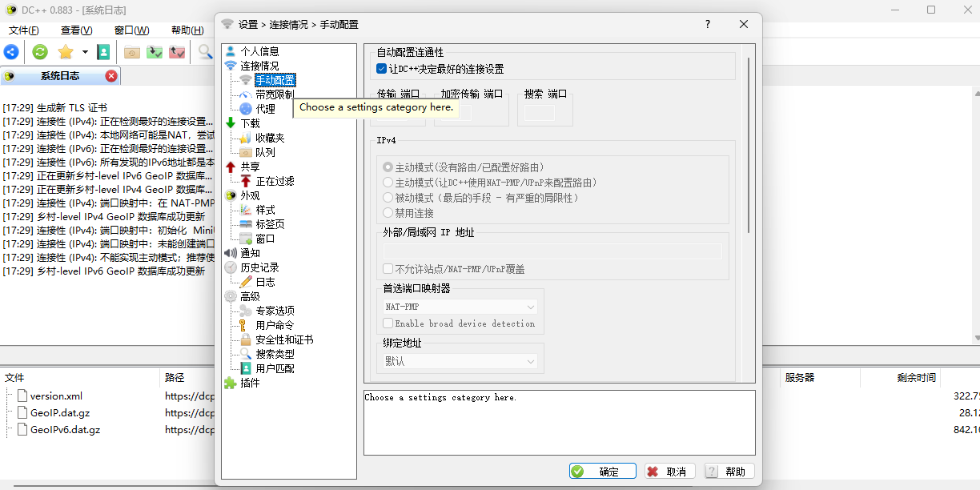Image resolution: width=980 pixels, height=490 pixels.
Task: Click the ? help button in dialog title
Action: (x=707, y=24)
